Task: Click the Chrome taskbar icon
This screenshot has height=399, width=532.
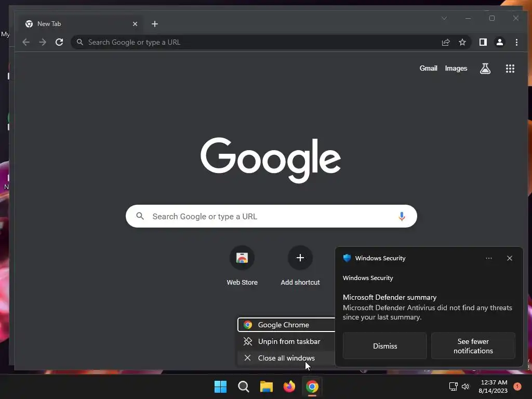Action: pyautogui.click(x=312, y=387)
